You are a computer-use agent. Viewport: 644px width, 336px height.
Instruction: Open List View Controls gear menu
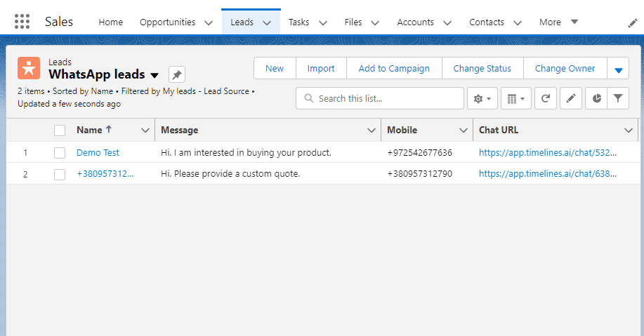(482, 98)
